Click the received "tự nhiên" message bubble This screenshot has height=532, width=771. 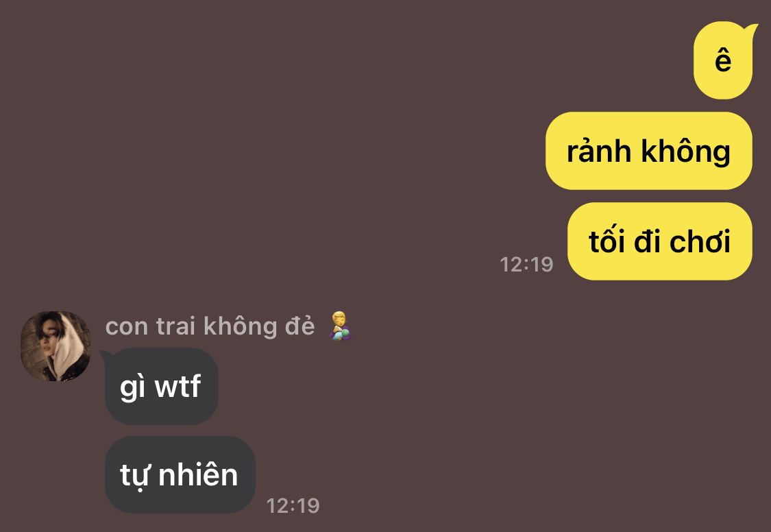click(x=180, y=475)
